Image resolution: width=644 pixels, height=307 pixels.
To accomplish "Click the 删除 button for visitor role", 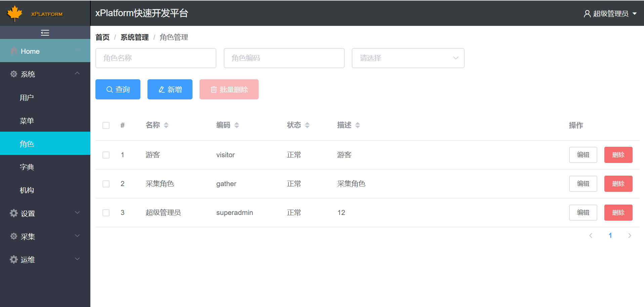I will click(x=618, y=155).
